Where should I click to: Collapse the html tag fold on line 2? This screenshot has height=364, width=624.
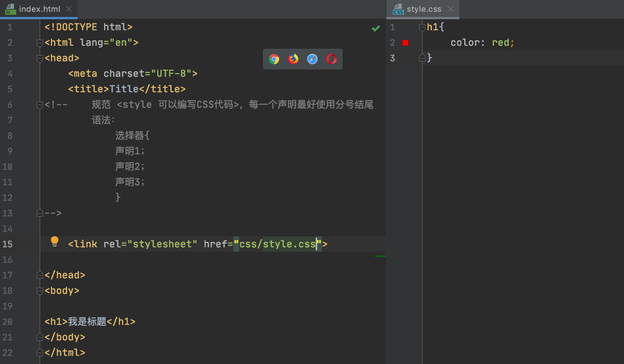(x=40, y=43)
